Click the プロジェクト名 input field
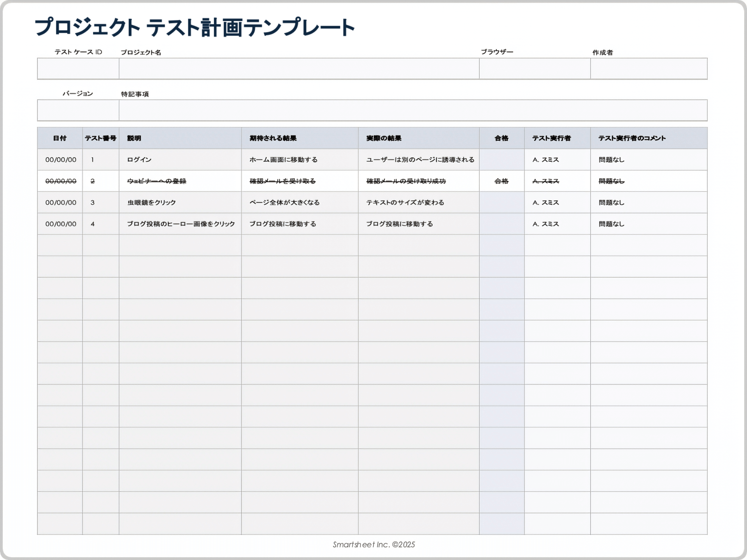The image size is (747, 560). 298,69
